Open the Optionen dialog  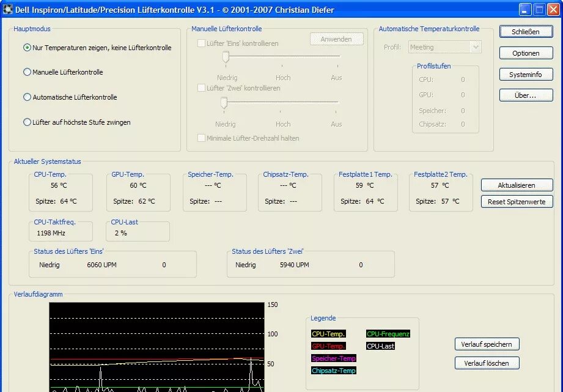click(526, 53)
